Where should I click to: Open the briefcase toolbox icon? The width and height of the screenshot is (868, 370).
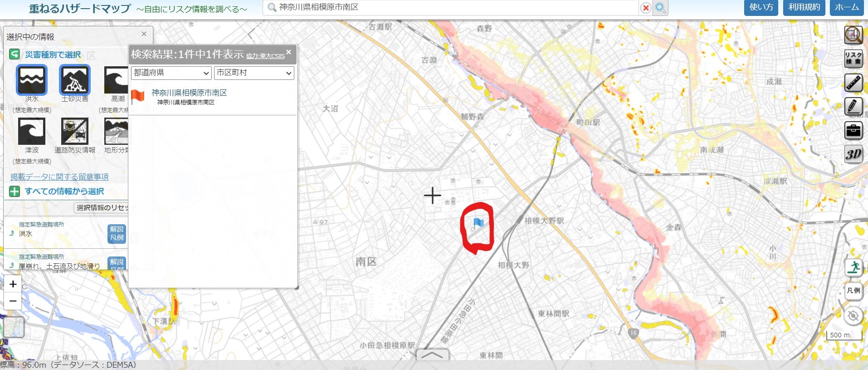(x=853, y=131)
